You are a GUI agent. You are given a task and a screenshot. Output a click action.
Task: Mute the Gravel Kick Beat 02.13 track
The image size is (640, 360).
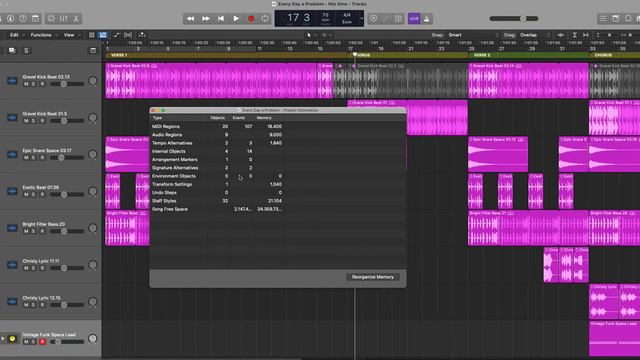tap(26, 84)
